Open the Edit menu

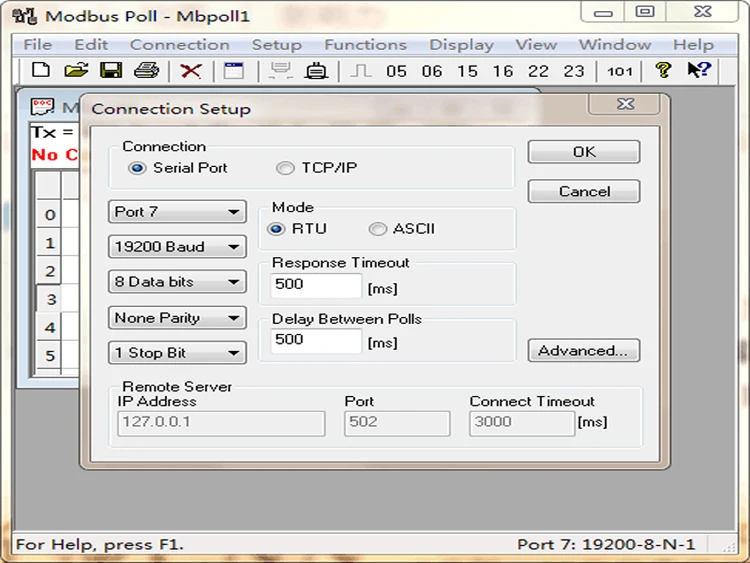click(x=91, y=44)
